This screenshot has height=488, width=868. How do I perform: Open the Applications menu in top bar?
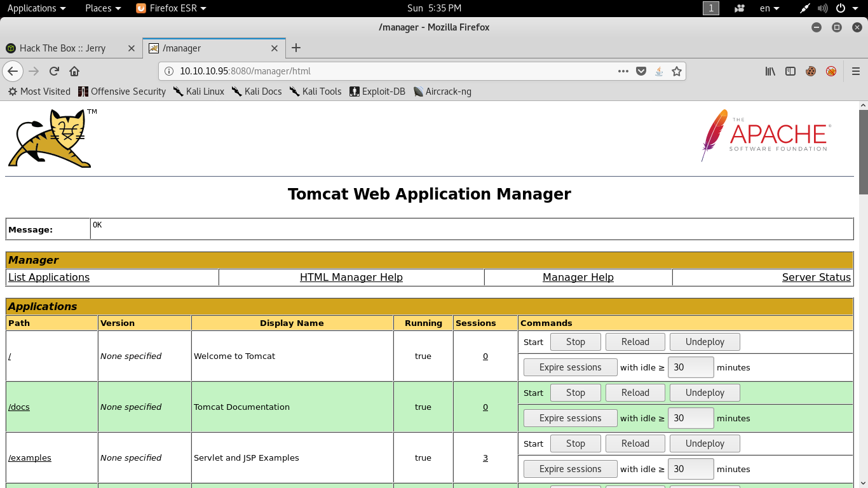(36, 8)
